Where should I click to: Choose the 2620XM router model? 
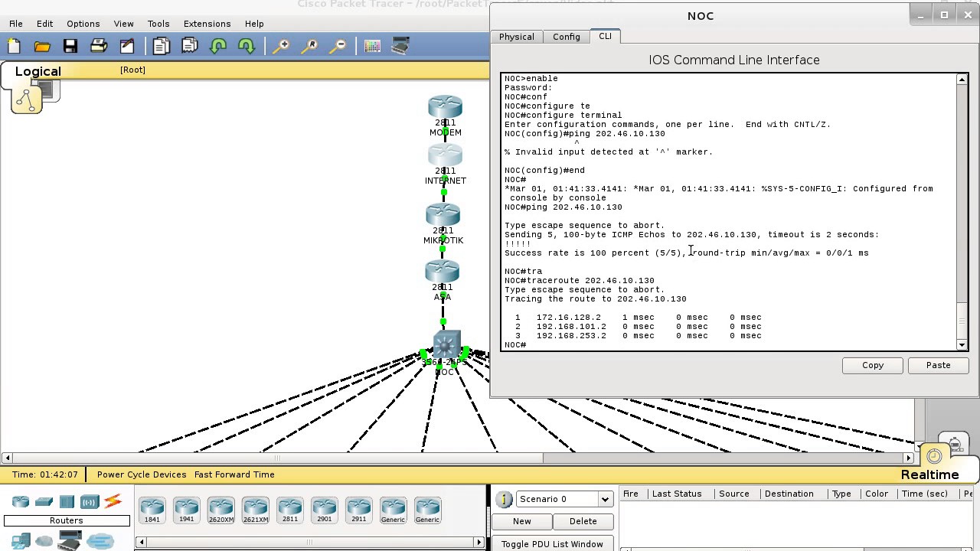(x=220, y=510)
